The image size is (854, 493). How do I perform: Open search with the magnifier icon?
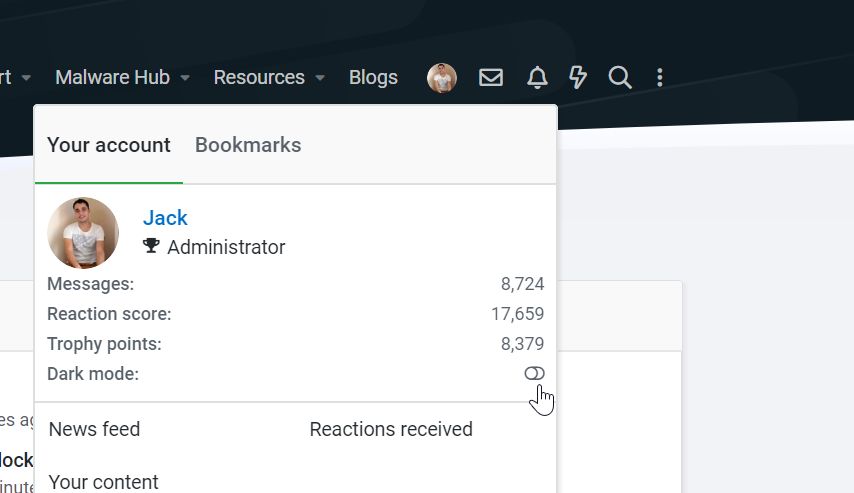(x=620, y=77)
